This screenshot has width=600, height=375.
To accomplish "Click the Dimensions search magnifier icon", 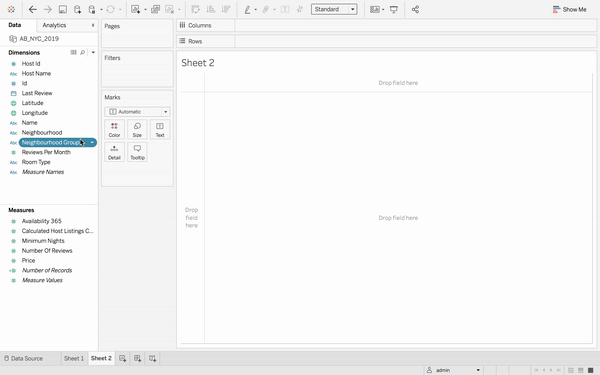I will (x=83, y=52).
